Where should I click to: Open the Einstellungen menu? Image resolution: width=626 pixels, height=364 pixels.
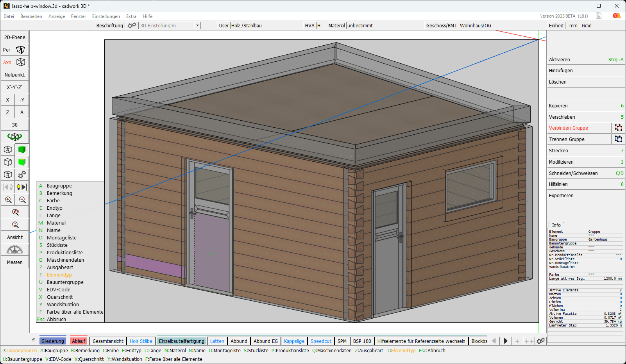(106, 16)
